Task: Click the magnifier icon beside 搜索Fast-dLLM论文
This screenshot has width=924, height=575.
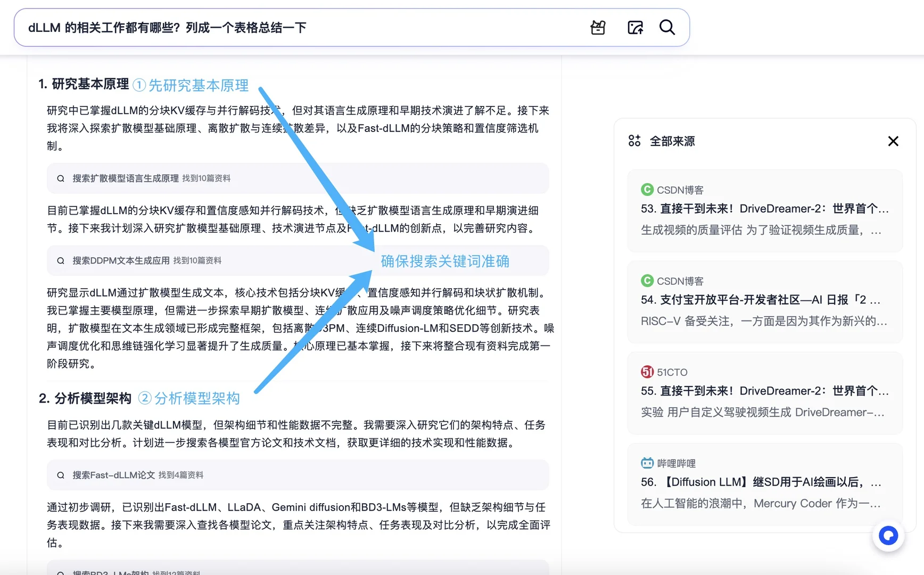Action: pyautogui.click(x=61, y=475)
